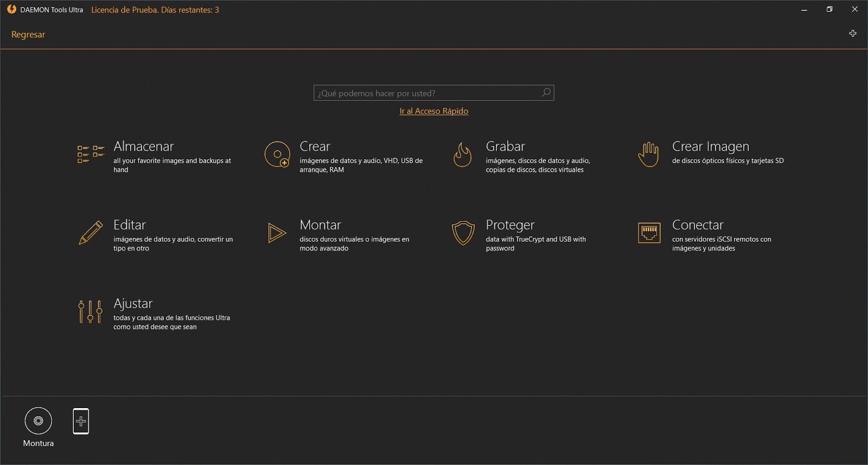Click the pin icon below close button
Image resolution: width=868 pixels, height=465 pixels.
tap(853, 34)
